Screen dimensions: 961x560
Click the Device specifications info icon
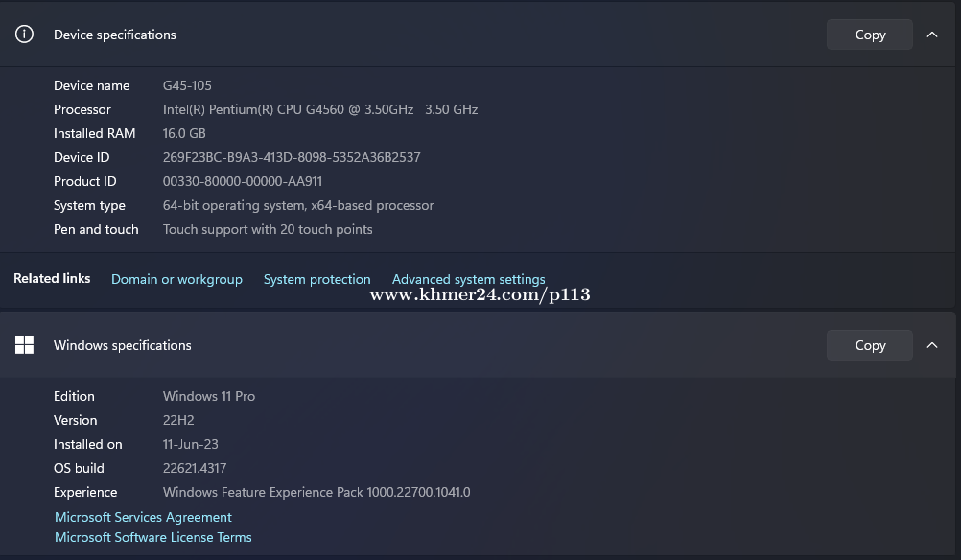click(25, 35)
